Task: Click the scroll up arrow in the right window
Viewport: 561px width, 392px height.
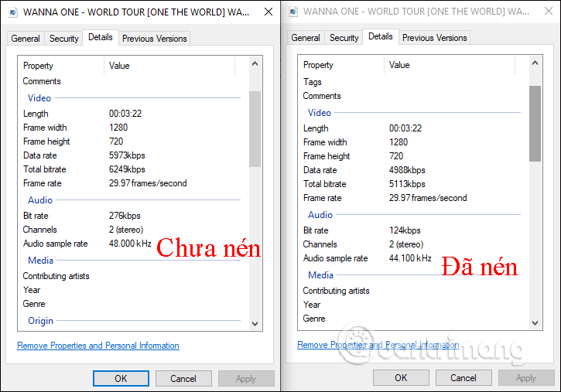Action: pyautogui.click(x=535, y=63)
